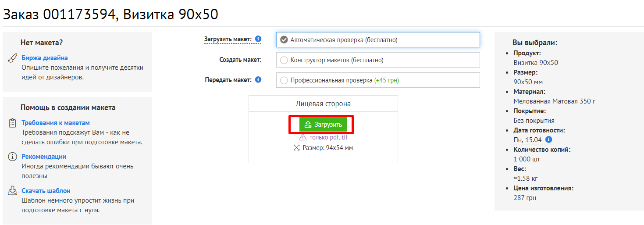Click the info icon next to Пн, 15.04
The height and width of the screenshot is (225, 644).
tap(548, 140)
